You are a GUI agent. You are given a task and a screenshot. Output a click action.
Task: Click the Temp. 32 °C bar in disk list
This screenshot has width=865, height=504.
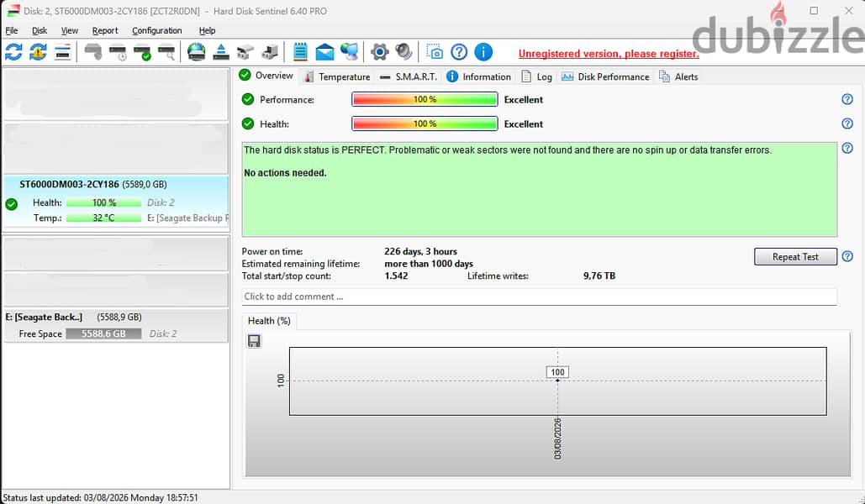pos(103,218)
